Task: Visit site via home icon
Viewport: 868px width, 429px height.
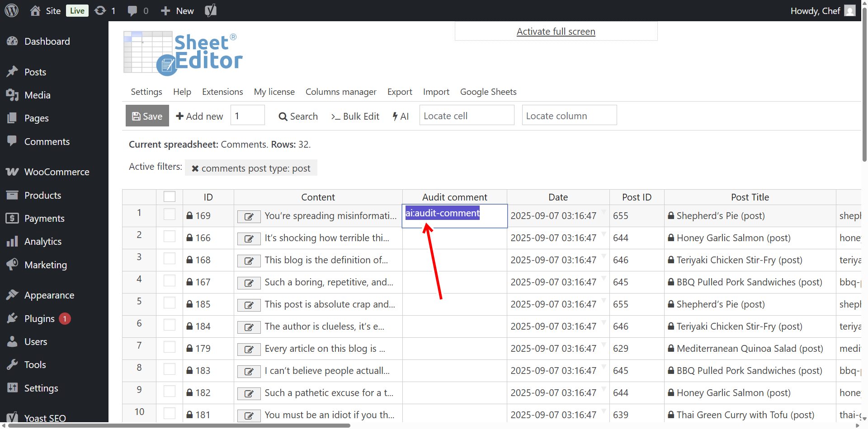Action: 35,10
